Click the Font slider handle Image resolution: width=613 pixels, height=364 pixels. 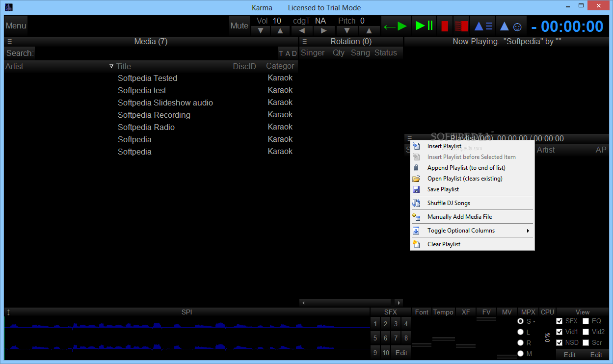pyautogui.click(x=422, y=345)
